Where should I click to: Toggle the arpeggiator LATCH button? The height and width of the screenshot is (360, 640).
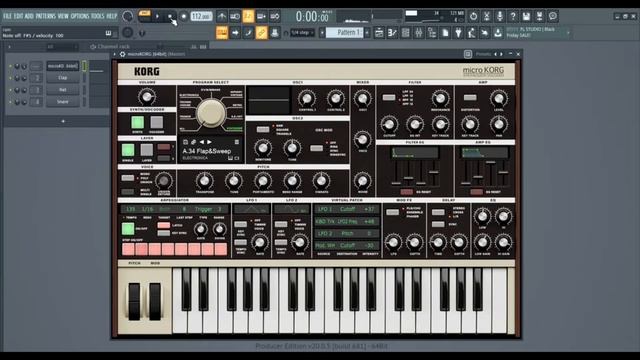164,225
